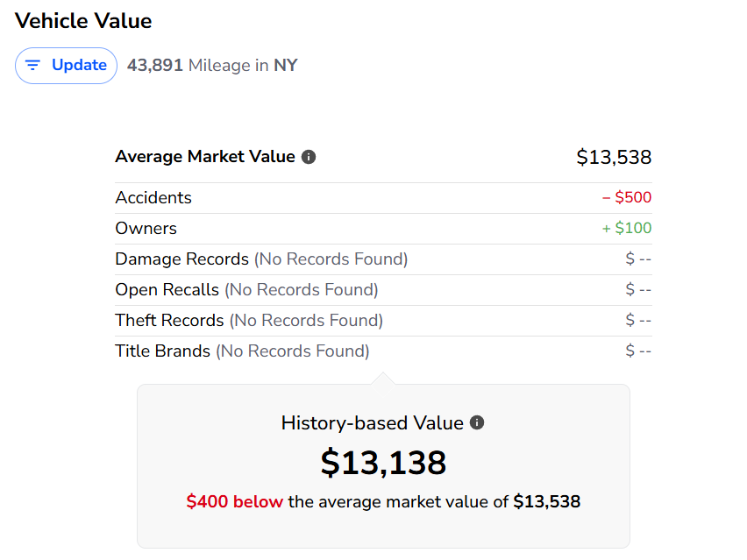
Task: Click the green plus $100 owners adjustment
Action: tap(626, 229)
